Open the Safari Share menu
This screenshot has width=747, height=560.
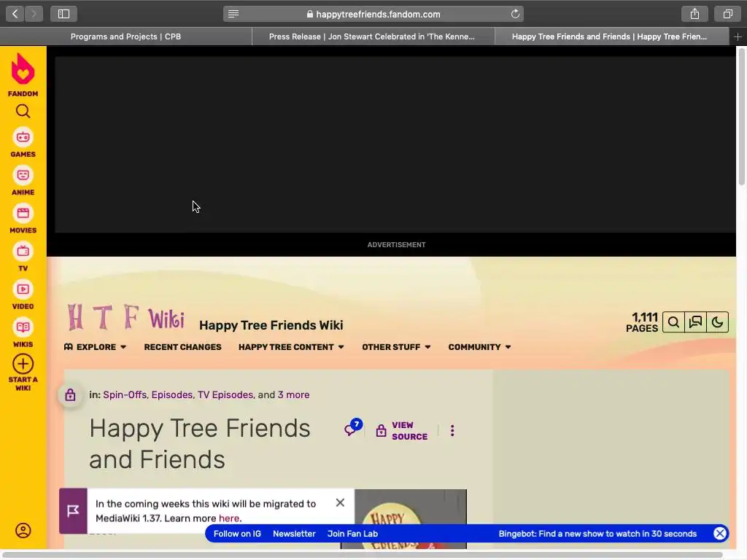pos(694,14)
